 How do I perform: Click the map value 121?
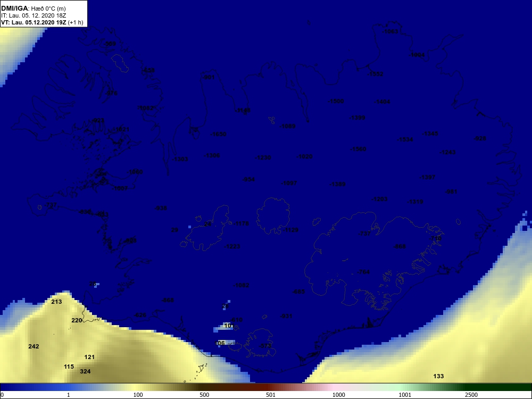point(89,357)
